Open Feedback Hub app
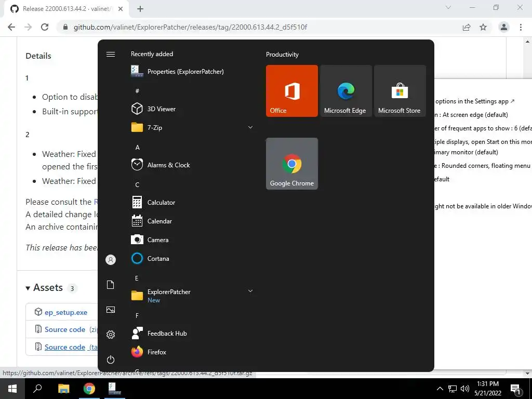This screenshot has height=399, width=532. click(x=159, y=333)
